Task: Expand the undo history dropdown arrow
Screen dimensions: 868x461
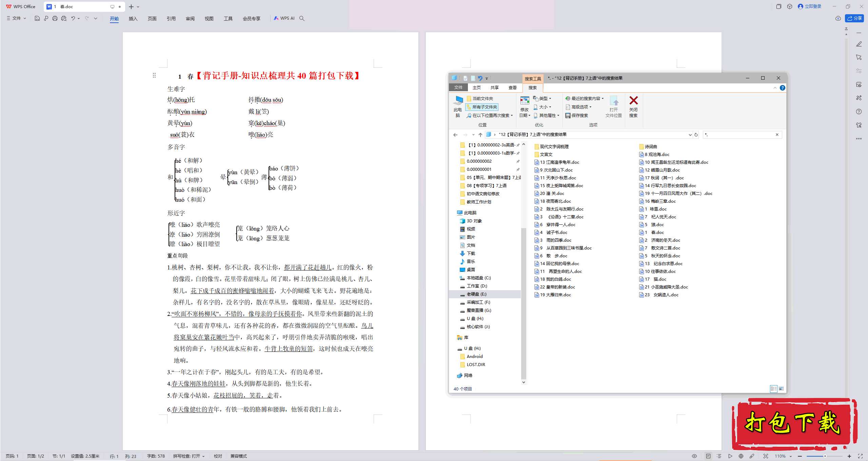Action: click(79, 18)
